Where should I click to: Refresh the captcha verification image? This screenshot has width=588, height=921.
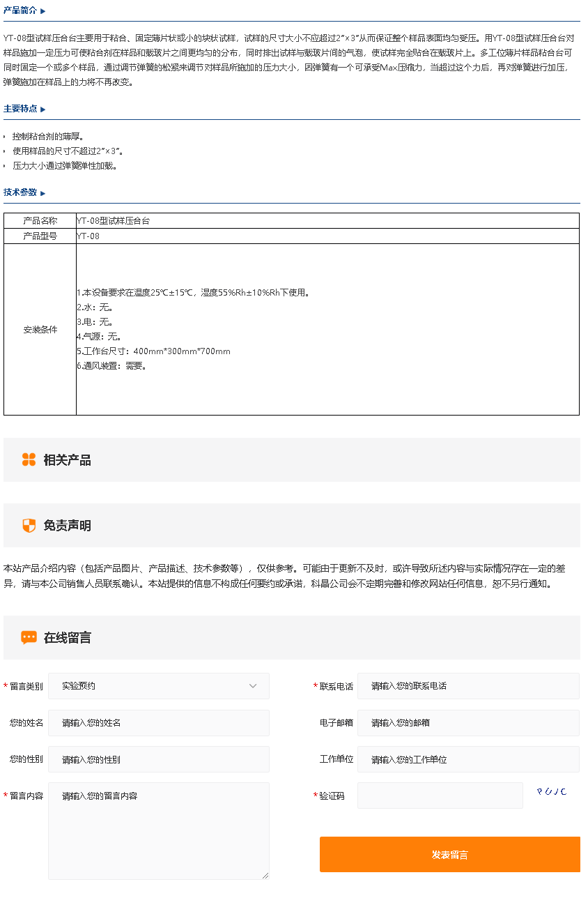(551, 791)
